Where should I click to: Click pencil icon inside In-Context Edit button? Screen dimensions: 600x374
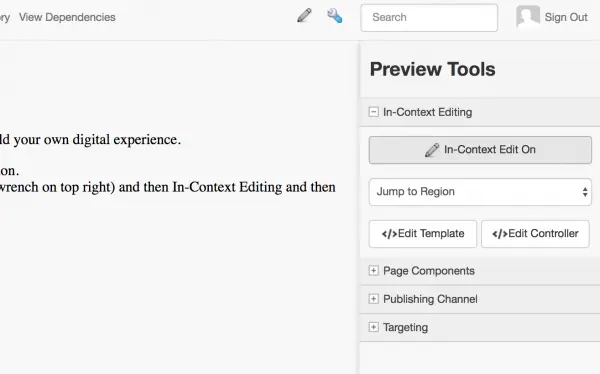[432, 150]
